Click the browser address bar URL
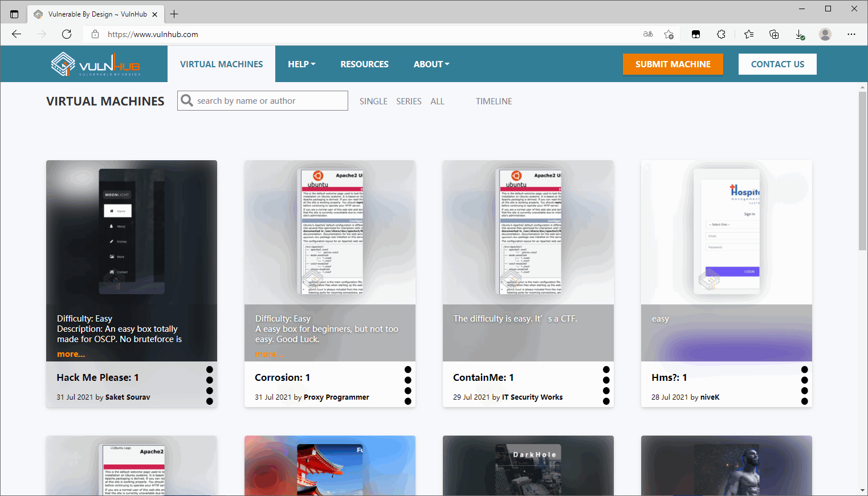The height and width of the screenshot is (496, 868). click(x=153, y=34)
